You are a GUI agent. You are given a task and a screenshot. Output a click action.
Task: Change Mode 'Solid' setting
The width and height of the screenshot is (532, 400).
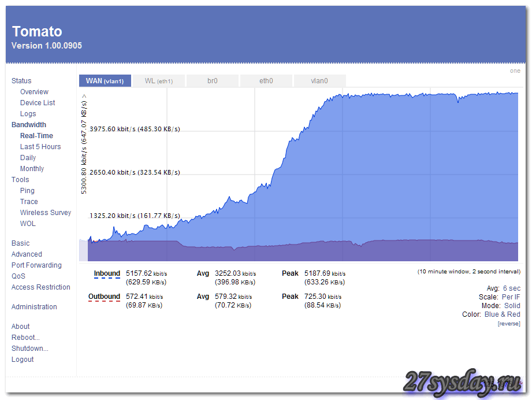pos(512,306)
